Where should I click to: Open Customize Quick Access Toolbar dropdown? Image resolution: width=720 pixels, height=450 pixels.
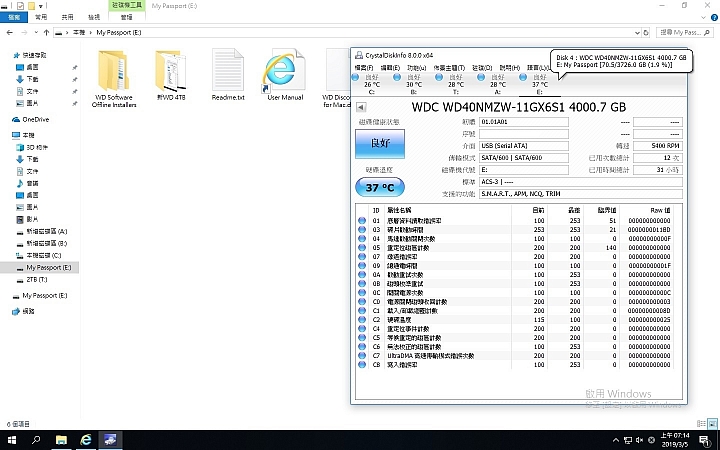pos(41,6)
